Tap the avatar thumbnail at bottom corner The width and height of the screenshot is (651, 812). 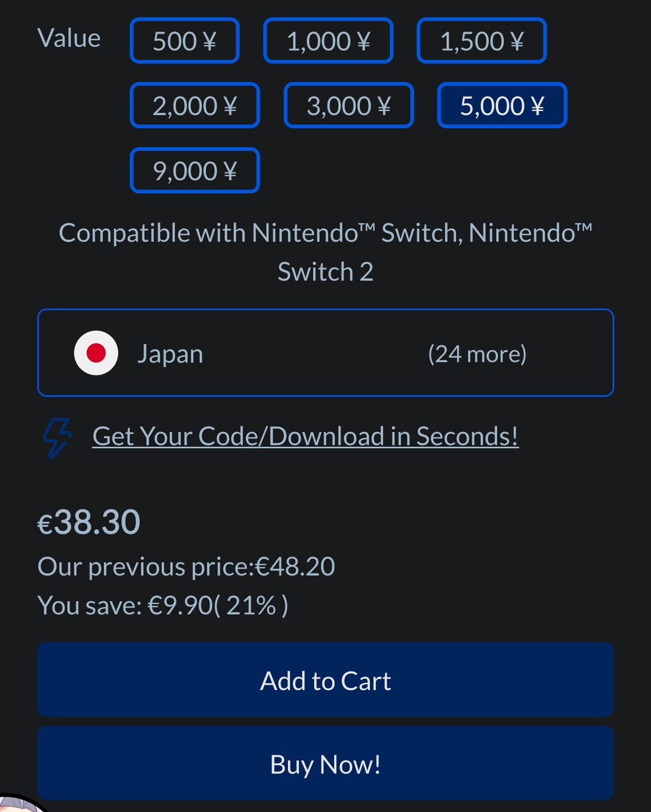[21, 803]
